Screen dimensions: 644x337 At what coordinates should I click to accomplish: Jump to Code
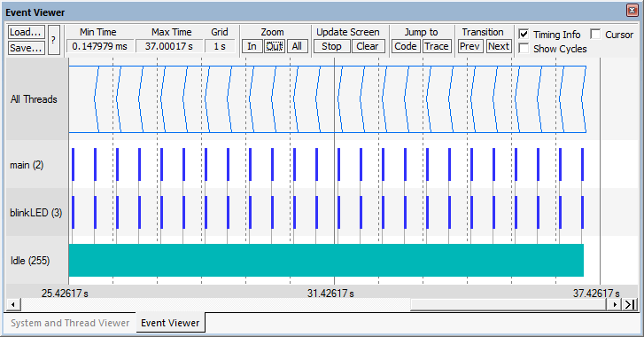point(406,46)
